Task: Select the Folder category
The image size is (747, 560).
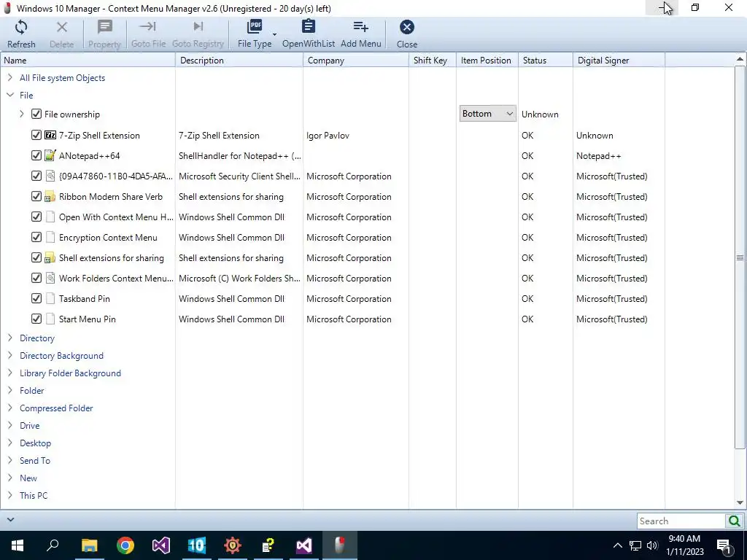Action: point(31,391)
